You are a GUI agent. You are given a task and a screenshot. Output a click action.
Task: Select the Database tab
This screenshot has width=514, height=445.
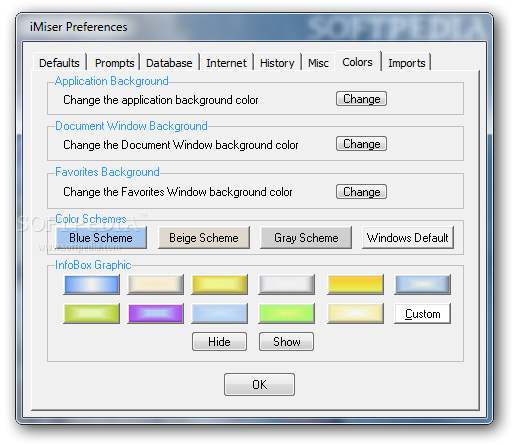coord(169,63)
